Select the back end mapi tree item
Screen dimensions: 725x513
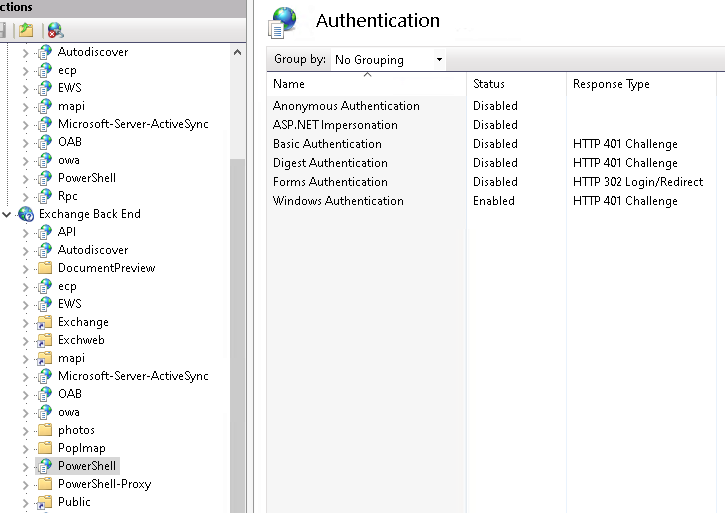click(71, 358)
